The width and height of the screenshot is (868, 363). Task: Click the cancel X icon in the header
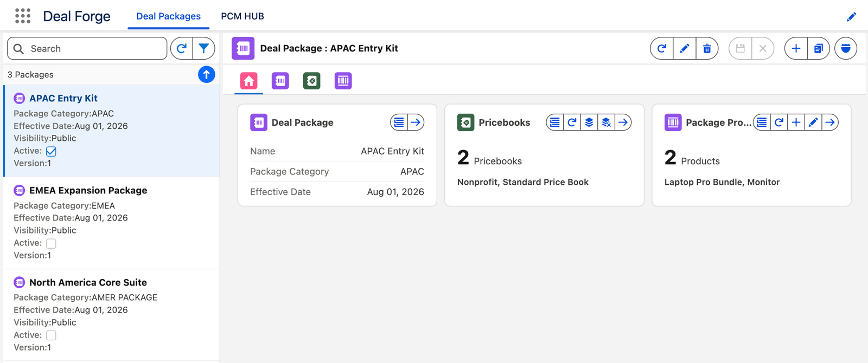pyautogui.click(x=763, y=48)
